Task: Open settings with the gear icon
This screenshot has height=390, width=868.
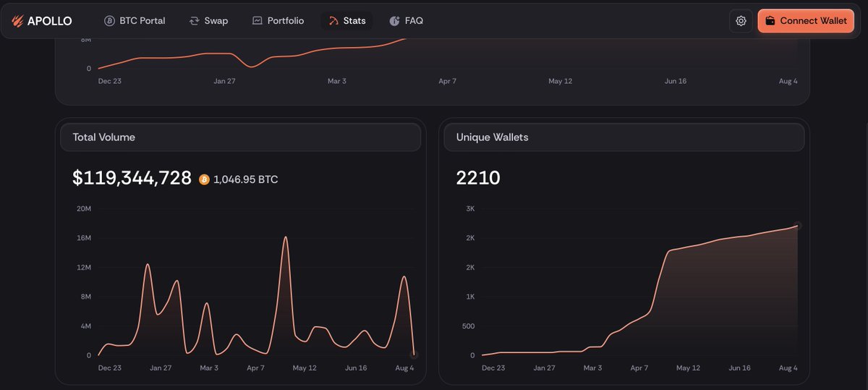Action: [x=741, y=21]
